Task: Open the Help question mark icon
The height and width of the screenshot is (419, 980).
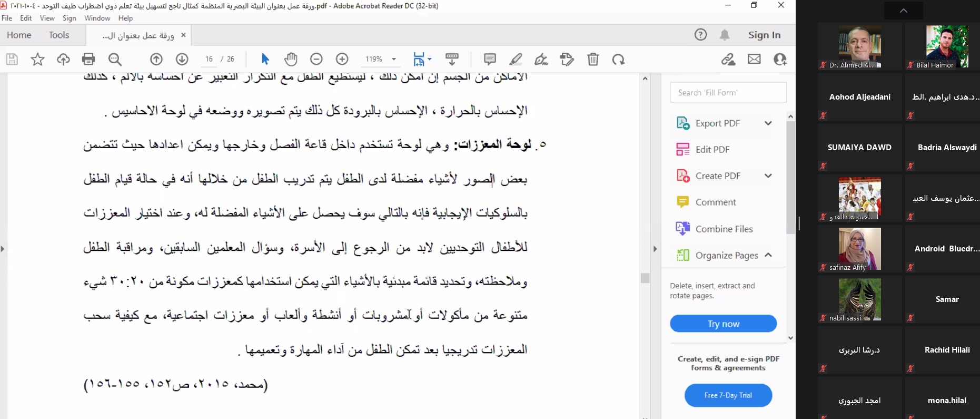Action: [x=700, y=35]
